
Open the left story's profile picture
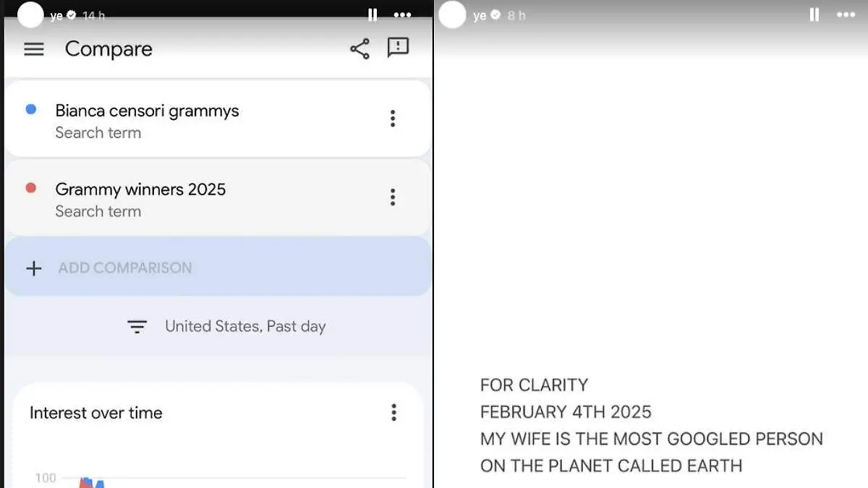(30, 15)
